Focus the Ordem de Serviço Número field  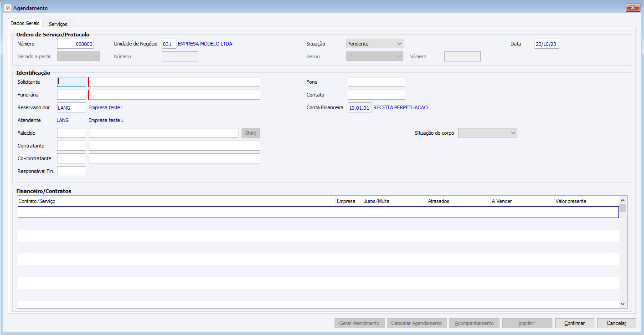[x=75, y=44]
